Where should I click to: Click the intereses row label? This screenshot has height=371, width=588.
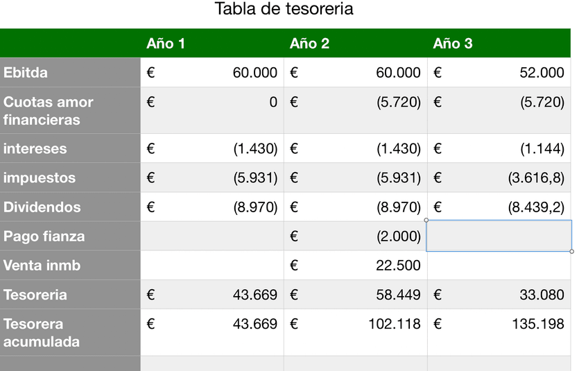[x=35, y=149]
